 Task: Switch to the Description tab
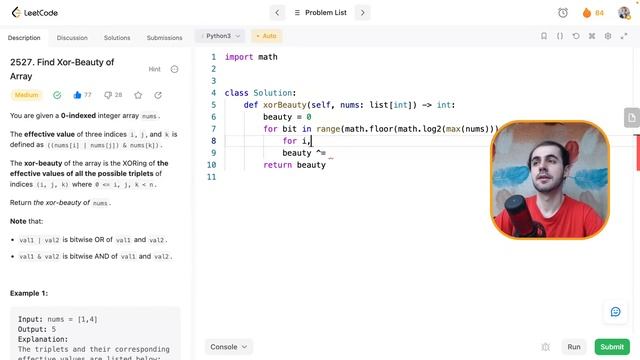point(24,38)
